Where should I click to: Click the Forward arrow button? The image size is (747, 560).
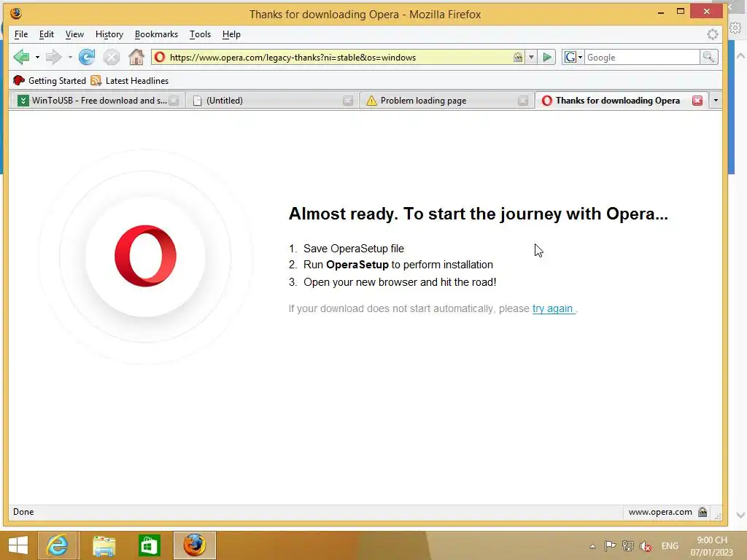(x=53, y=57)
